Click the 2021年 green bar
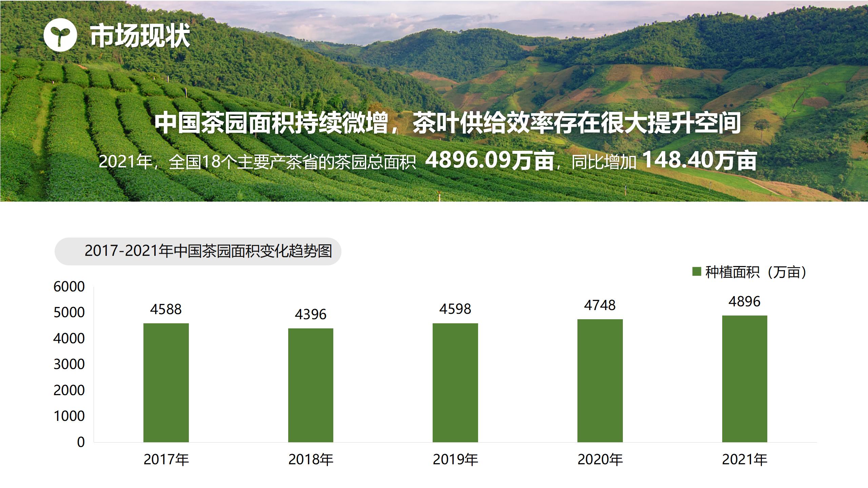Viewport: 868px width, 488px height. 745,379
